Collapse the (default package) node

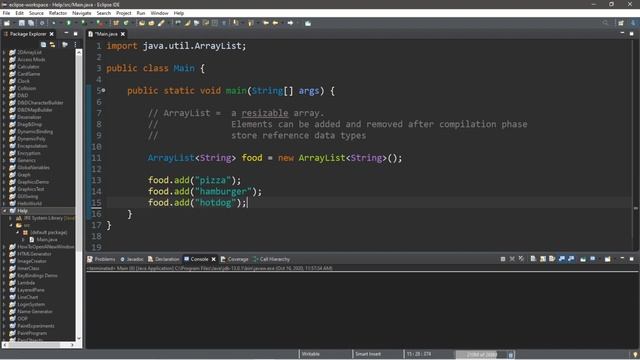click(x=18, y=233)
